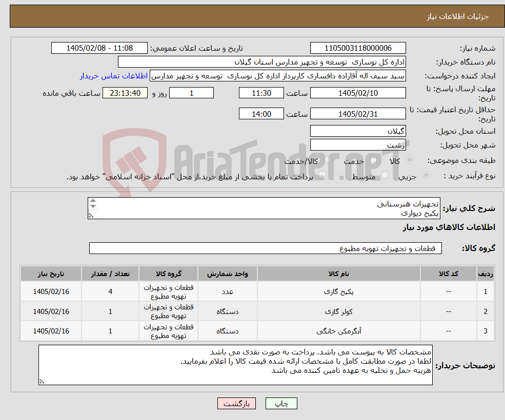This screenshot has width=505, height=420.
Task: Click the تاریخ نیاز column header
Action: [x=51, y=274]
